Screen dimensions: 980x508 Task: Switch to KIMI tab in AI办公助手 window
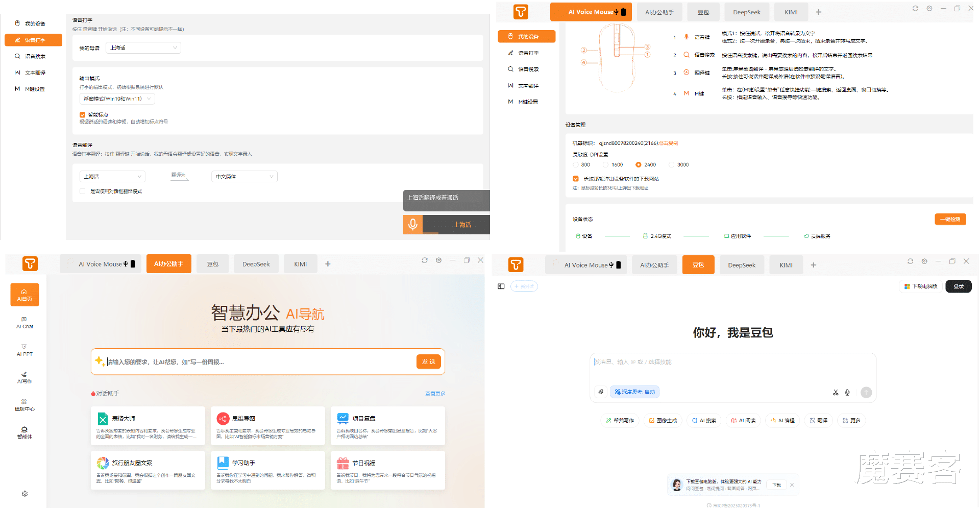click(300, 264)
